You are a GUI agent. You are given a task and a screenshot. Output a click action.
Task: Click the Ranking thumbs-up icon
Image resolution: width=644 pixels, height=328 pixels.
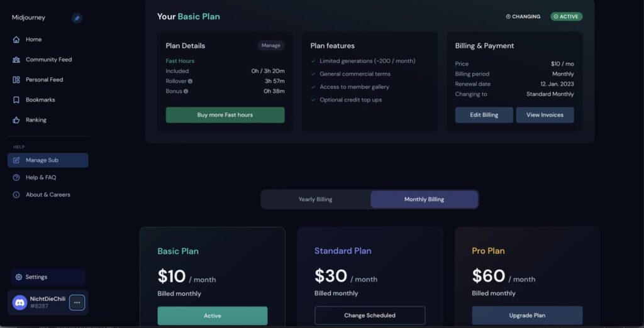click(x=16, y=120)
